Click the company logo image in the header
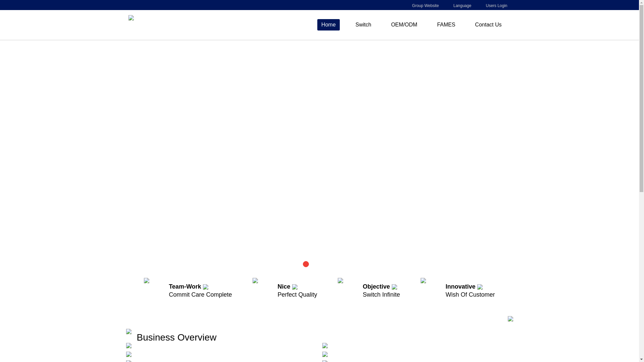Viewport: 644px width, 362px height. point(131,18)
